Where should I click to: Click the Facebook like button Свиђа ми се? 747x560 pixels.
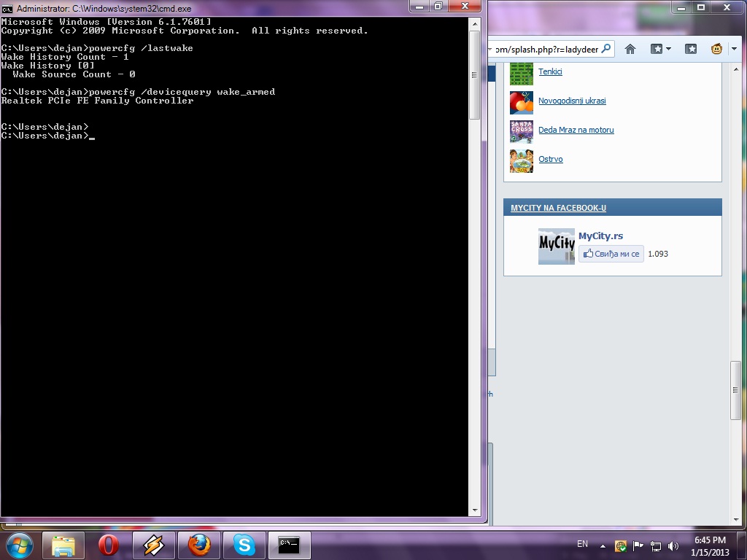click(611, 254)
